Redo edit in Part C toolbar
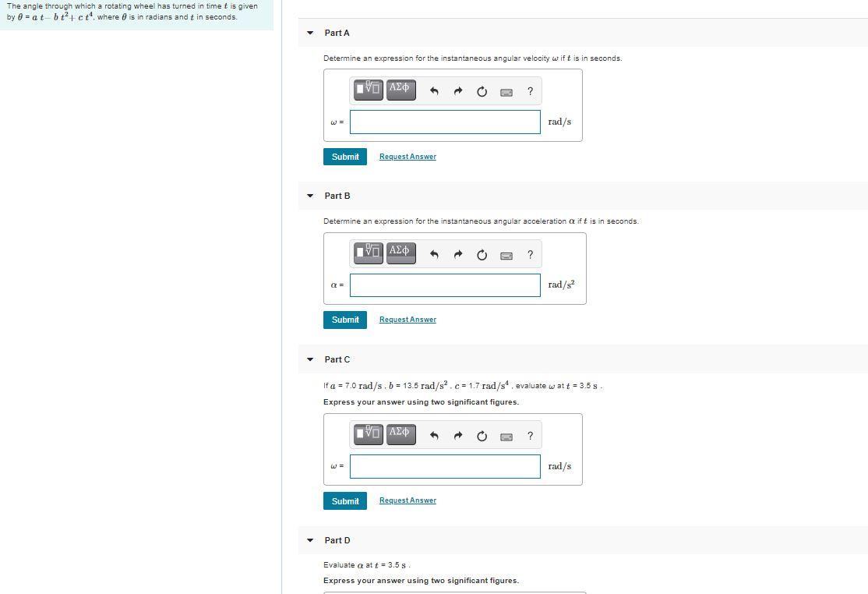 tap(458, 436)
